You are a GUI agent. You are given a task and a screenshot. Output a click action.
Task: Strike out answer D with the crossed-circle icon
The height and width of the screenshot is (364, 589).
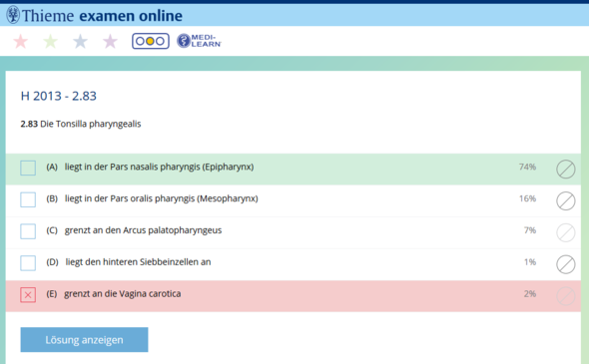[x=566, y=264]
